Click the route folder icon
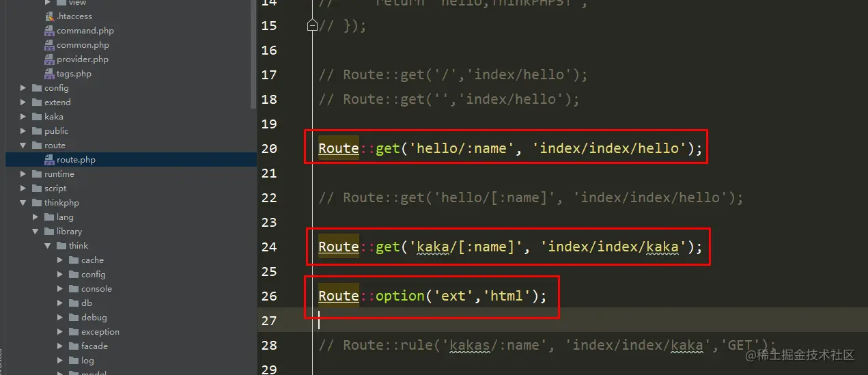This screenshot has height=375, width=868. [37, 145]
